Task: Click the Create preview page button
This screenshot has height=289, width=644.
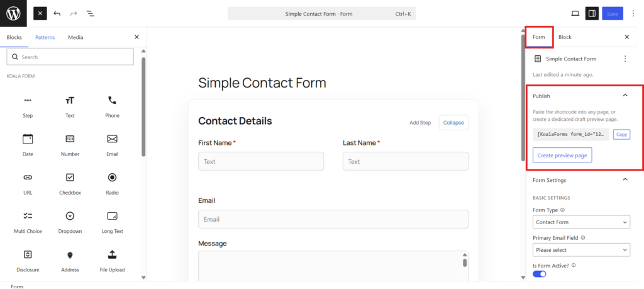Action: [x=562, y=156]
